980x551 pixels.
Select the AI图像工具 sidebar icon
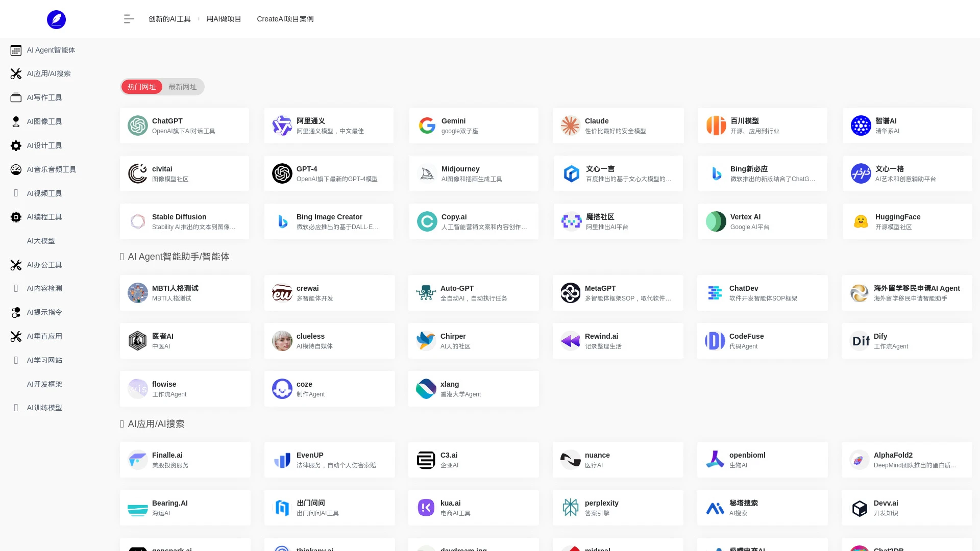[15, 121]
